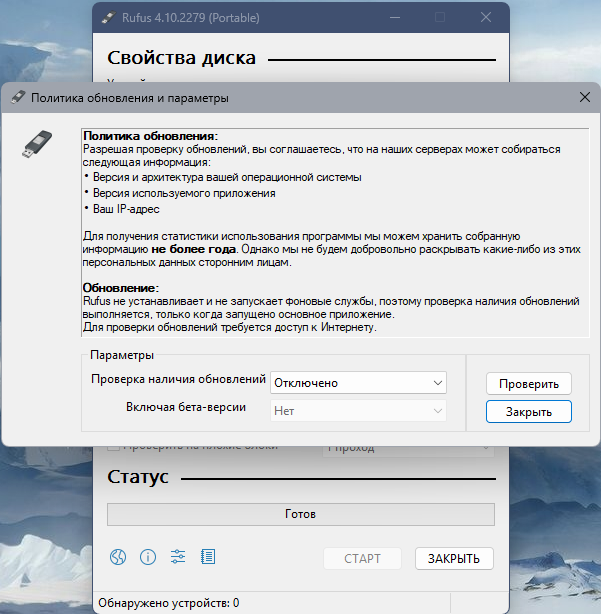
Task: Click the large USB drive image in the dialog
Action: pos(37,144)
